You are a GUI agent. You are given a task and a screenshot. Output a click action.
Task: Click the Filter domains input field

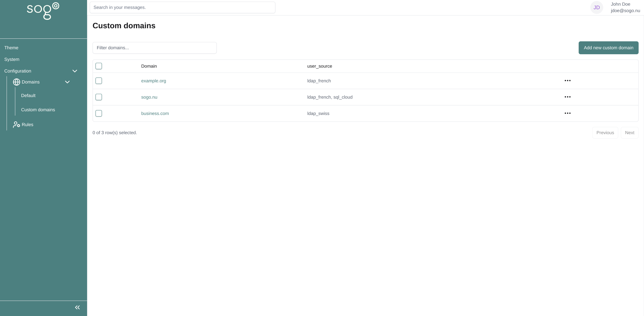154,48
